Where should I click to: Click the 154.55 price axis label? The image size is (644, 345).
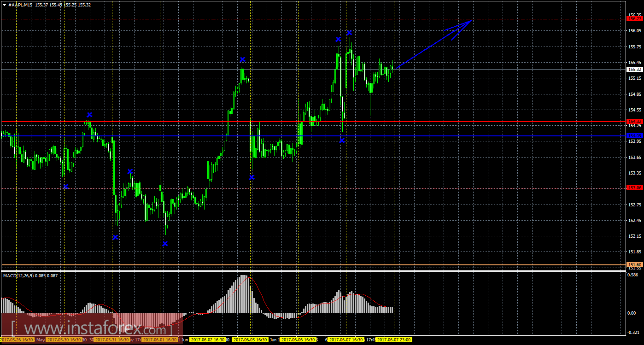point(635,110)
